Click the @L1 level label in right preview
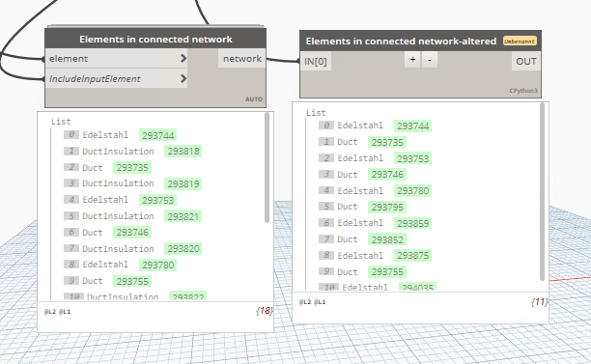The width and height of the screenshot is (591, 364). (x=320, y=302)
